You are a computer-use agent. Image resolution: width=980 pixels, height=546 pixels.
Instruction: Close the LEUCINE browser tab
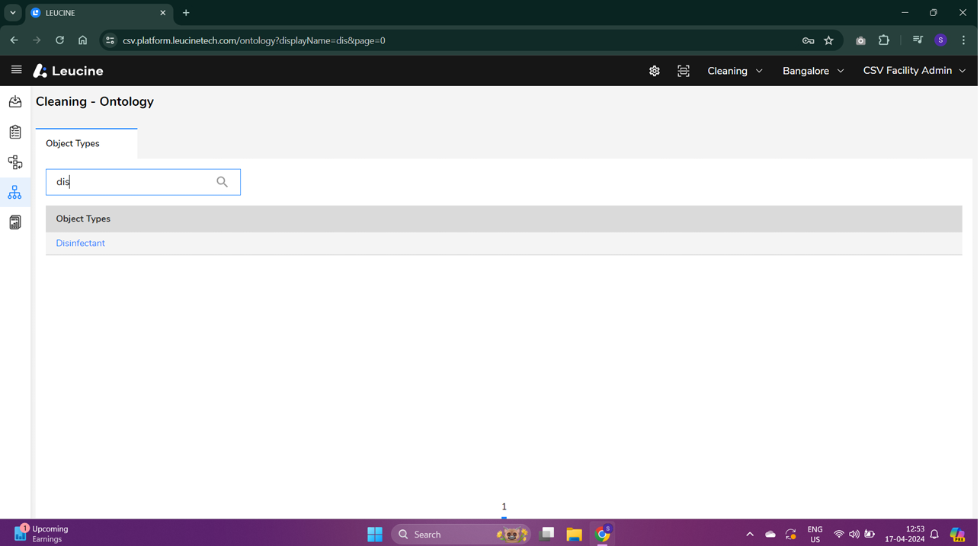coord(163,13)
